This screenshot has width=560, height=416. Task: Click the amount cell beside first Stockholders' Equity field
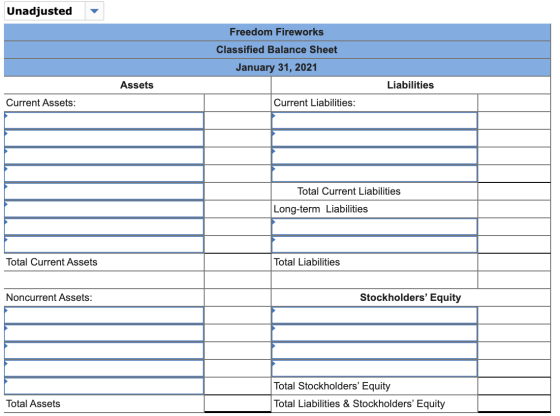[514, 315]
